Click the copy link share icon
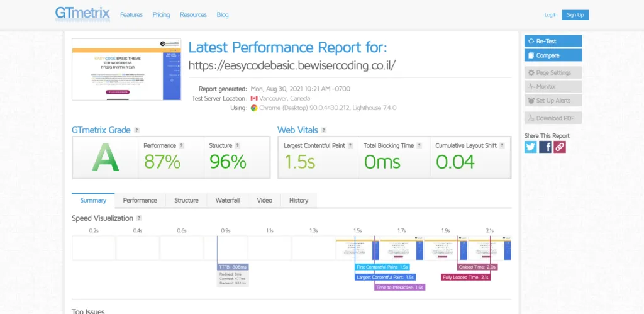Viewport: 644px width, 314px height. tap(559, 147)
